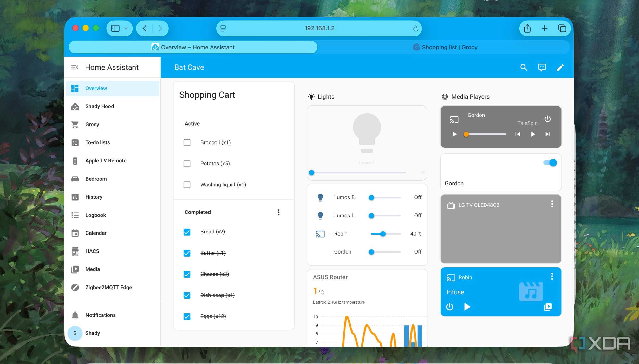Viewport: 639px width, 364px height.
Task: Expand the Safari sidebar dropdown arrow
Action: [126, 28]
